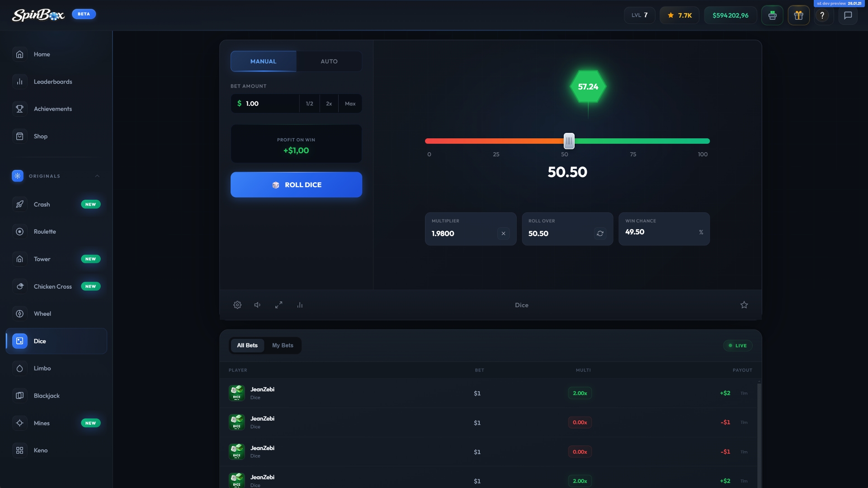Viewport: 868px width, 488px height.
Task: Set bet to Max
Action: click(350, 104)
